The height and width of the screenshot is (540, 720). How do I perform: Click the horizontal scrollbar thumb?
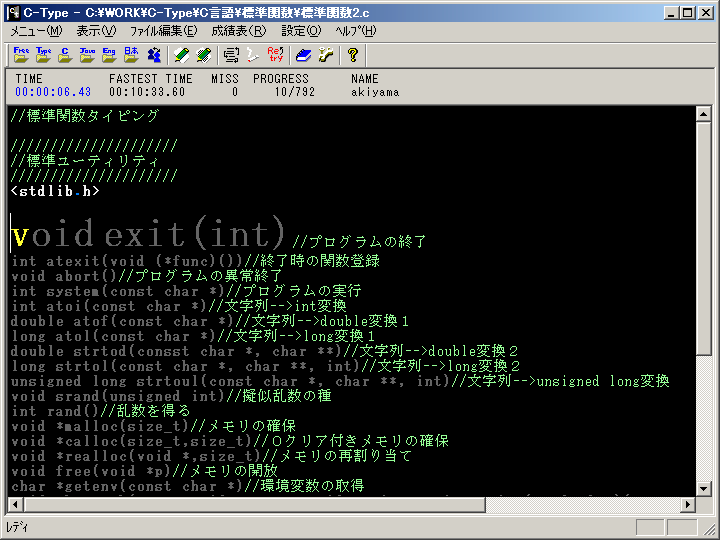pyautogui.click(x=254, y=505)
